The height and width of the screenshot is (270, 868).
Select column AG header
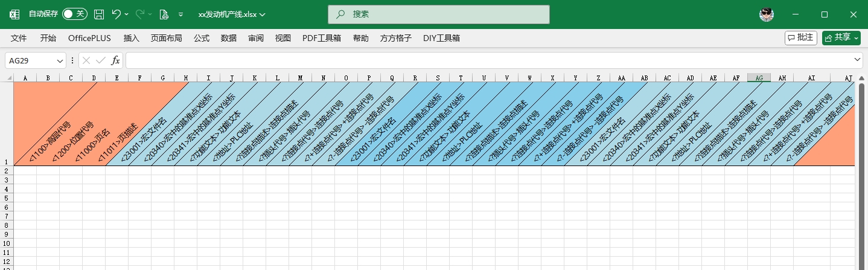point(759,78)
